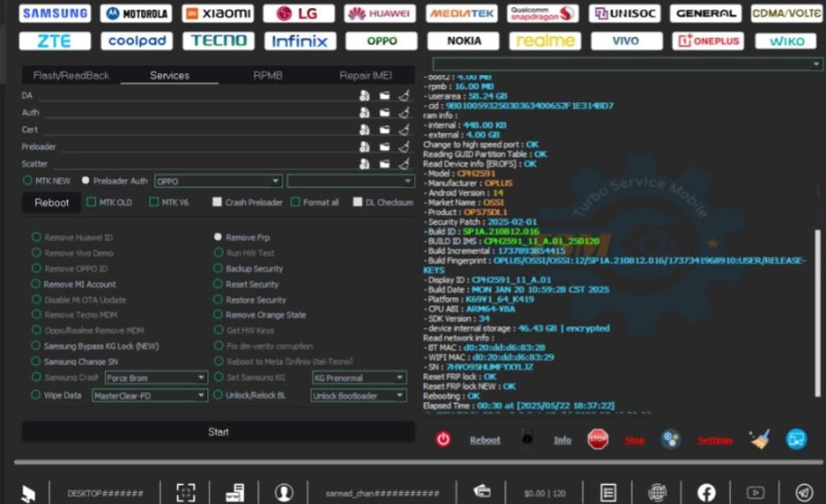Screen dimensions: 826x504
Task: Enable the MTK V6 checkbox
Action: (x=154, y=202)
